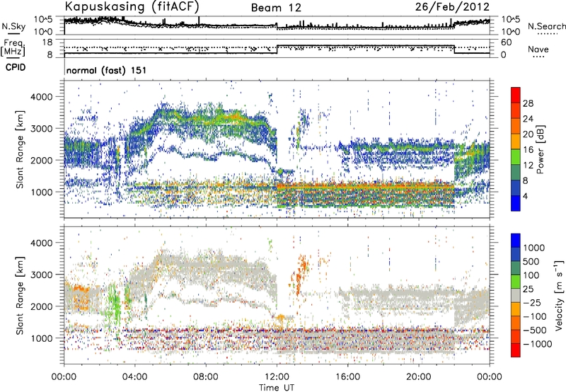Click the '4000' range label on power panel
The image size is (566, 392).
click(x=42, y=97)
